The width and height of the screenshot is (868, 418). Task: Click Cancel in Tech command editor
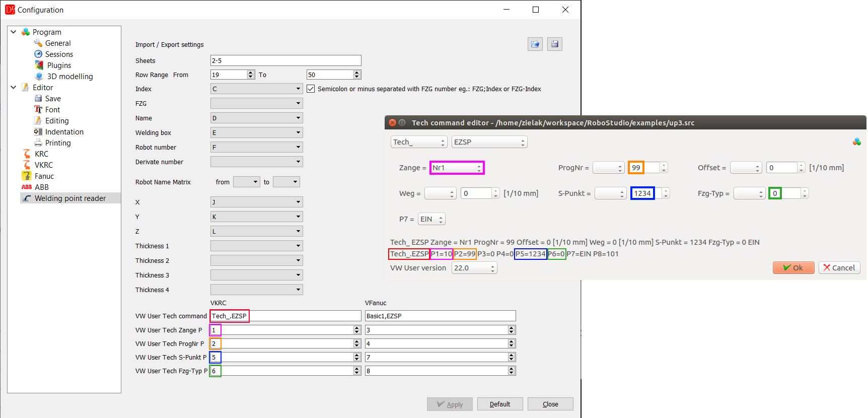[x=839, y=268]
